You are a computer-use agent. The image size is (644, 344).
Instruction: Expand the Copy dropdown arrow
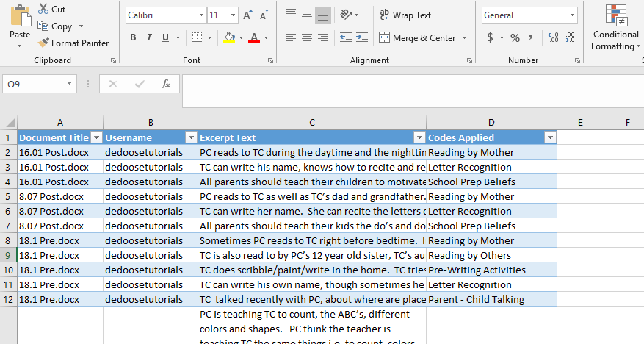[81, 26]
